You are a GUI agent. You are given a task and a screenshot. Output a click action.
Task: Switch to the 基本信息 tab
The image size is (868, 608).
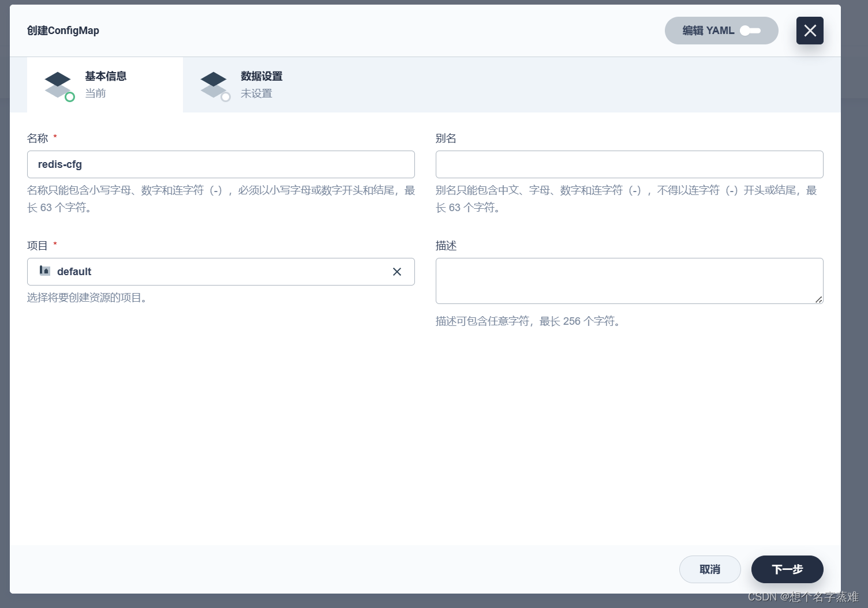[x=105, y=85]
